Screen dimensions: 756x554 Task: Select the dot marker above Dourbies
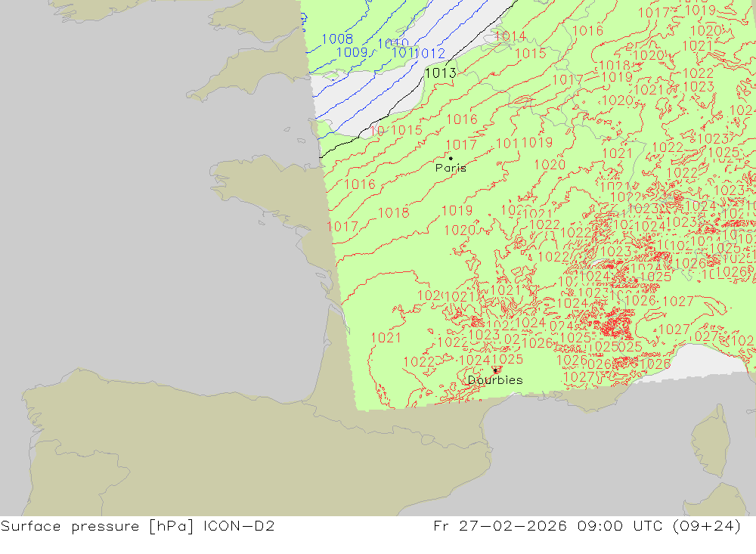click(496, 370)
